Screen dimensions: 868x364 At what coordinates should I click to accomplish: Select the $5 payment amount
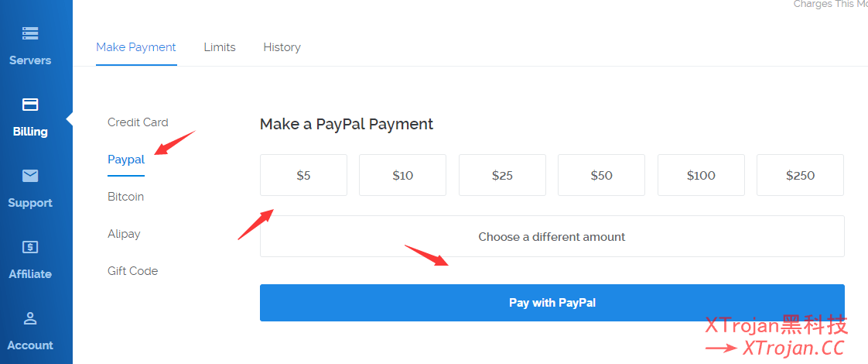(x=303, y=175)
